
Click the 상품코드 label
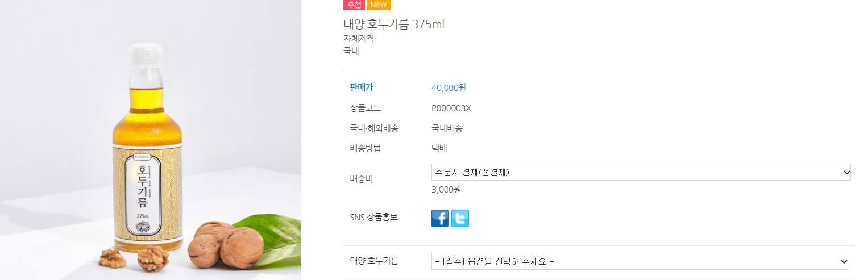(x=366, y=108)
